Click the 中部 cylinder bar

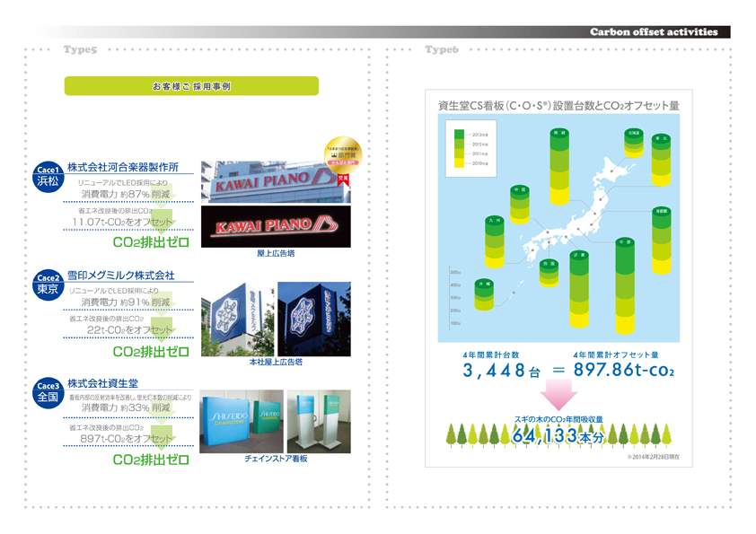(625, 285)
